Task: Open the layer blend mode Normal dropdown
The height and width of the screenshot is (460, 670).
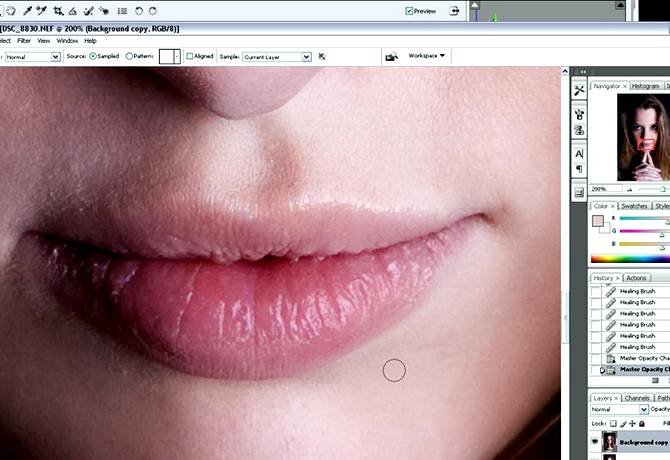Action: (619, 410)
